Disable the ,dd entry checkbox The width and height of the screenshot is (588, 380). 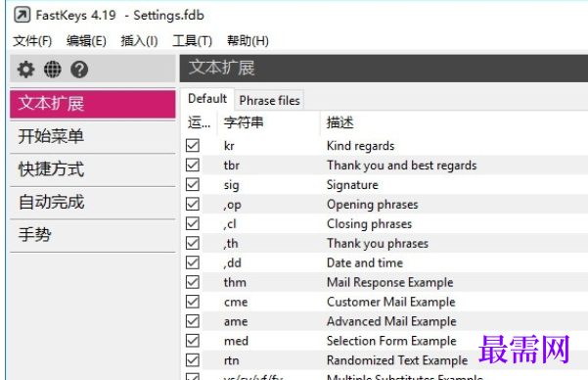(x=193, y=262)
